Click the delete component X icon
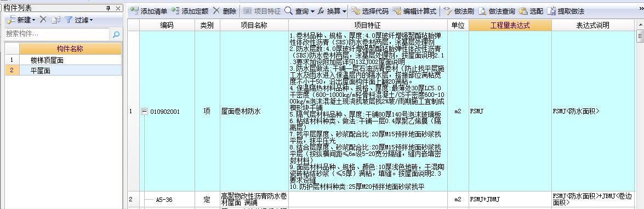644x209 pixels. pos(43,20)
